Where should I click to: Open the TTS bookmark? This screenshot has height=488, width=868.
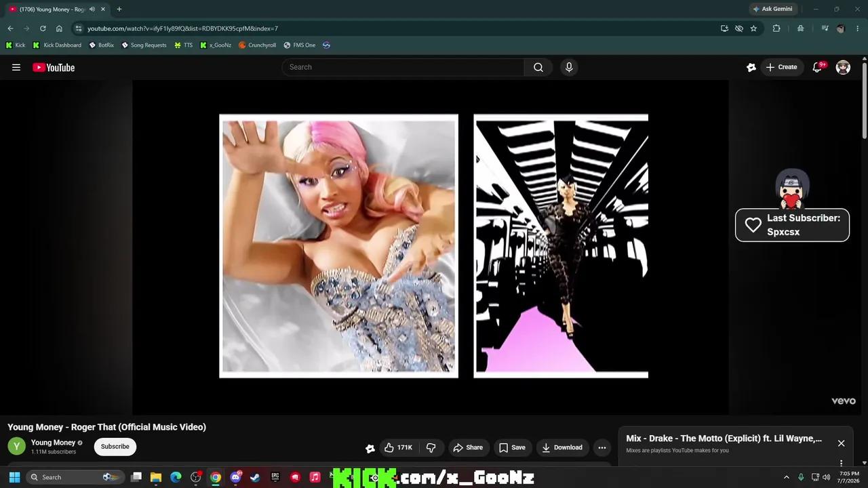(183, 45)
